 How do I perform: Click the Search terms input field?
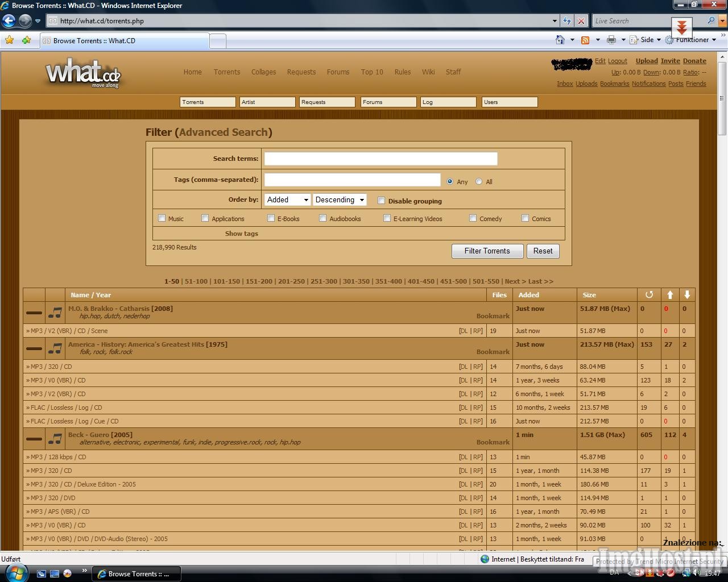pos(380,159)
